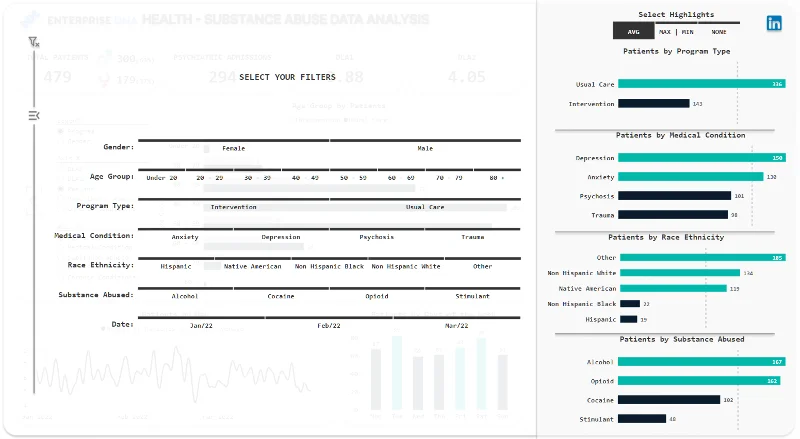Viewport: 800px width, 439px height.
Task: Select Feb/22 in Date filter
Action: click(x=329, y=325)
